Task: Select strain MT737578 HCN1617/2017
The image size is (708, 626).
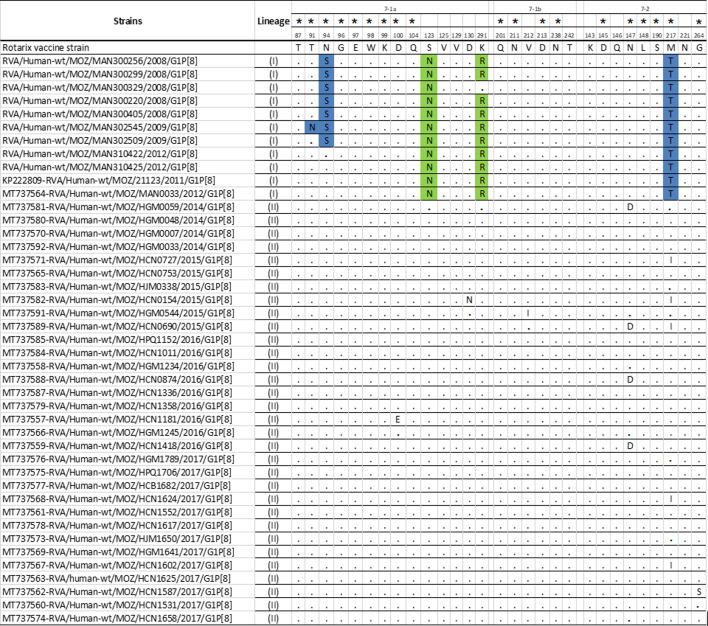Action: pyautogui.click(x=117, y=526)
